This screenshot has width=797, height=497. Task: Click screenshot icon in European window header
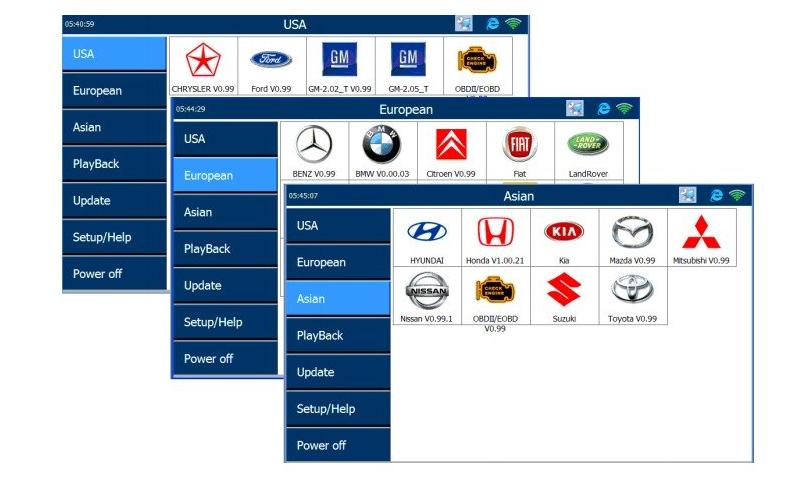(575, 108)
